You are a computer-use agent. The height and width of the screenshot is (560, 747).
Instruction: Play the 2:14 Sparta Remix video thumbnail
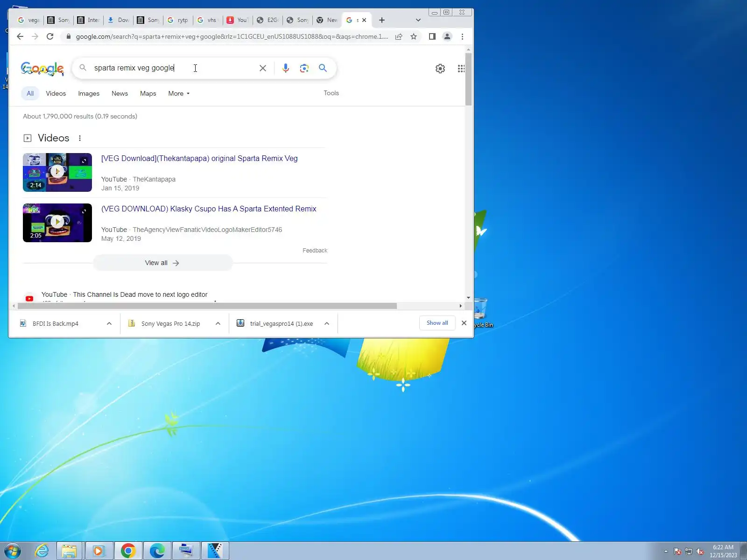point(57,172)
